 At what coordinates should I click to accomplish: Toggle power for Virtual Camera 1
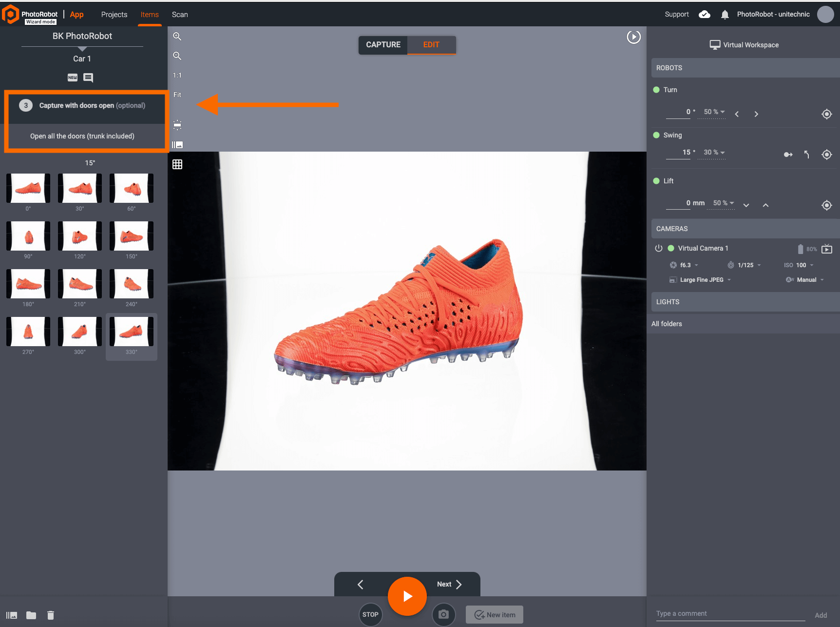(x=659, y=248)
